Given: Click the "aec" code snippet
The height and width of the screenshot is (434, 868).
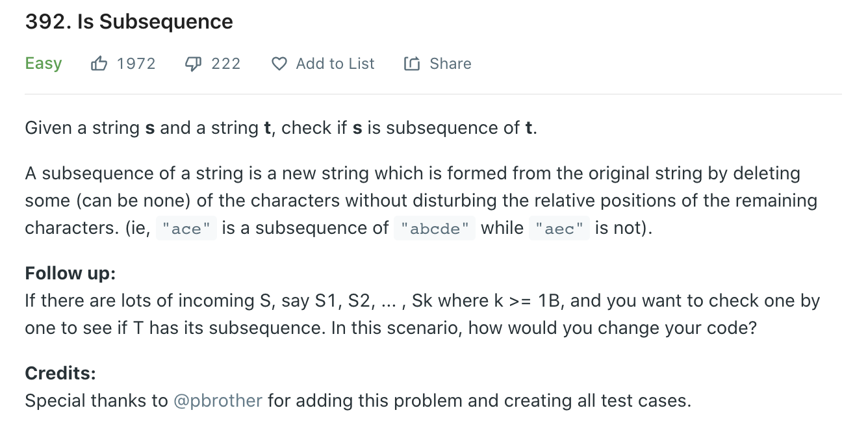Looking at the screenshot, I should pyautogui.click(x=559, y=229).
